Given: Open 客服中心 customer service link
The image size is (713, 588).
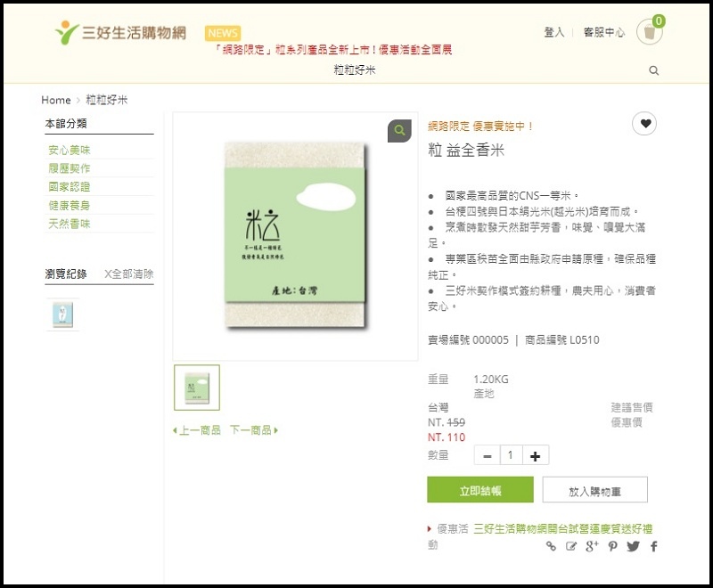Looking at the screenshot, I should pyautogui.click(x=604, y=32).
